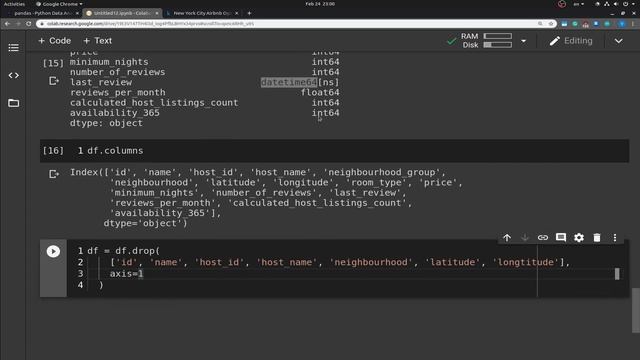Close the New York City Airbnb tab

pos(237,13)
